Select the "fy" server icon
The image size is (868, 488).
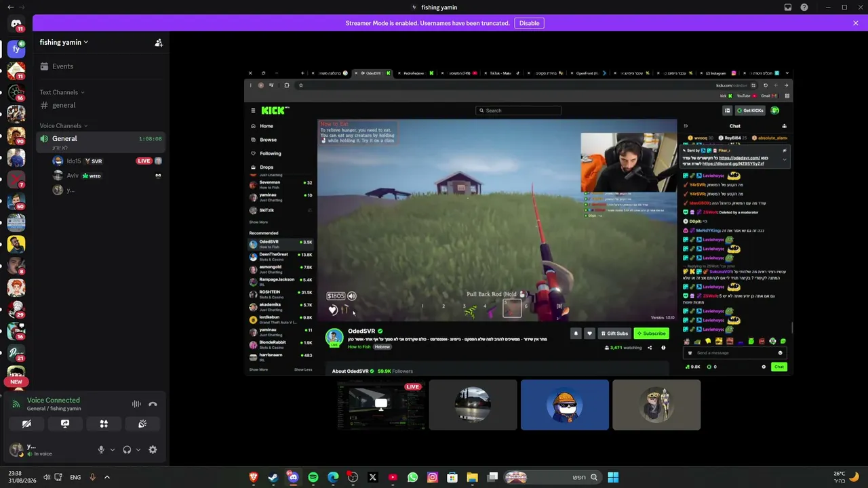point(16,49)
